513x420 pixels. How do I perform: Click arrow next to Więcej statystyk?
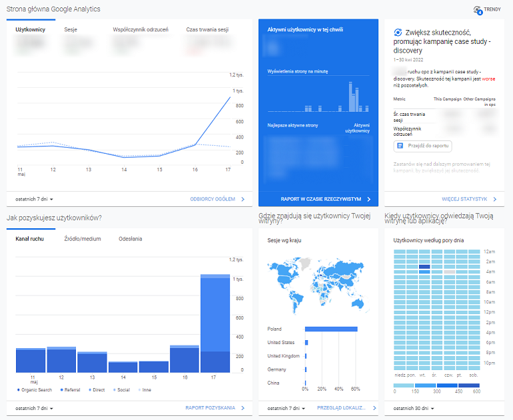(495, 199)
